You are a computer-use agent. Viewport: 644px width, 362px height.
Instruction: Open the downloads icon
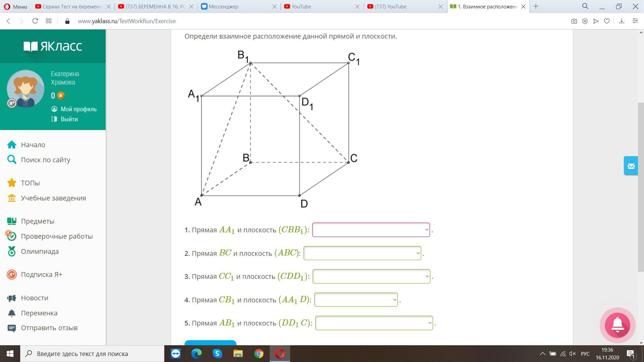point(622,21)
